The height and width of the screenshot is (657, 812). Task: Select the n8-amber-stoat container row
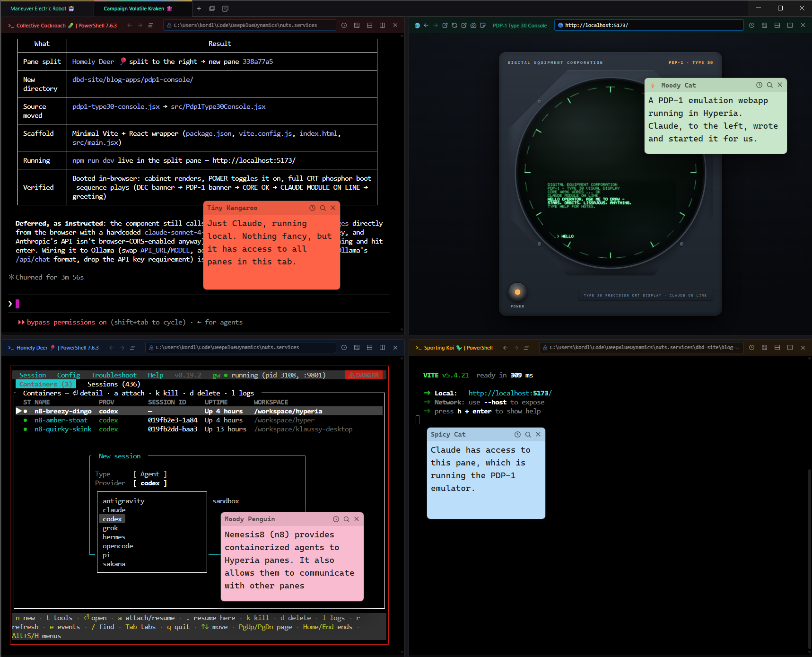click(x=199, y=420)
